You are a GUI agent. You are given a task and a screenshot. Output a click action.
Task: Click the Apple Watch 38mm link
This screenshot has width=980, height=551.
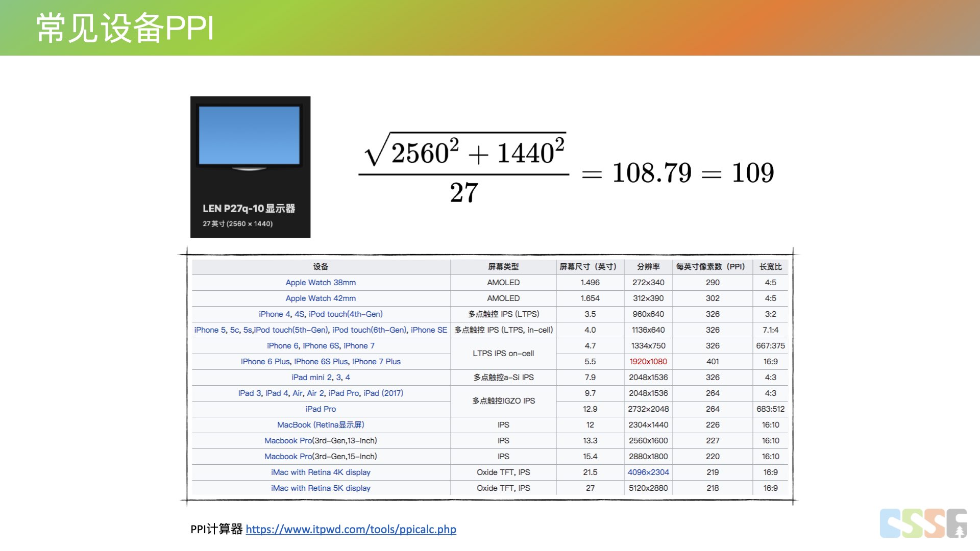(321, 283)
